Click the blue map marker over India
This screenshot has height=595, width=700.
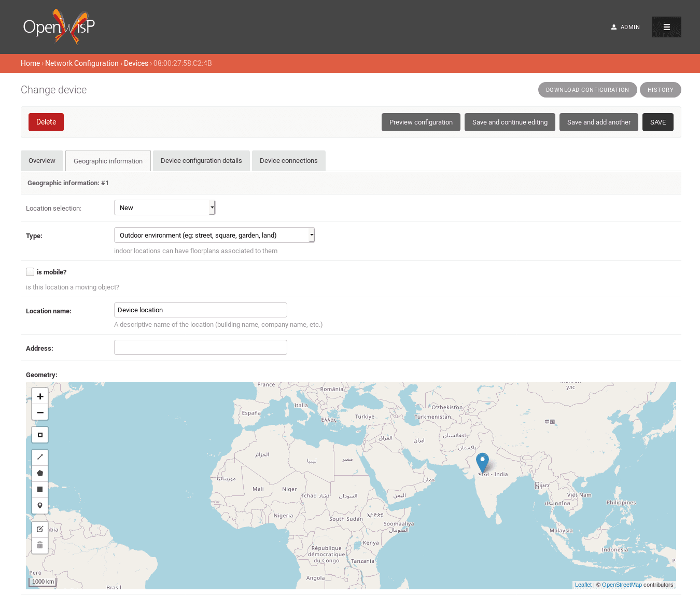coord(482,463)
